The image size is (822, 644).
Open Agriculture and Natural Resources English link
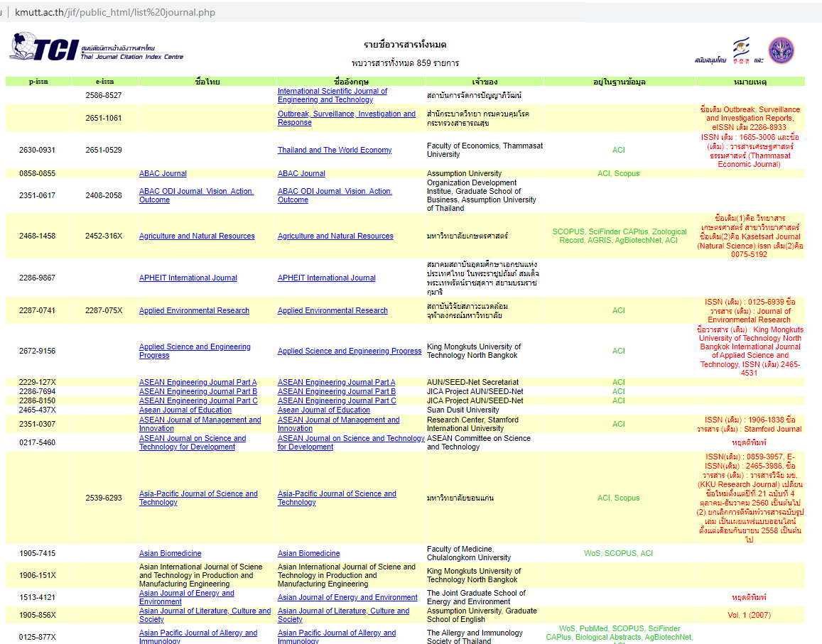335,236
